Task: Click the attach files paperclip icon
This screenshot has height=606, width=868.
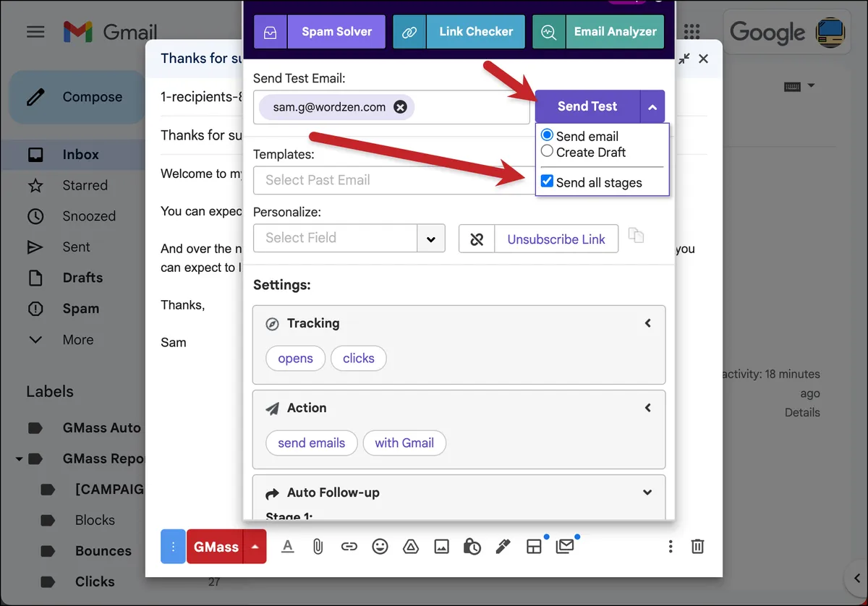Action: 318,547
